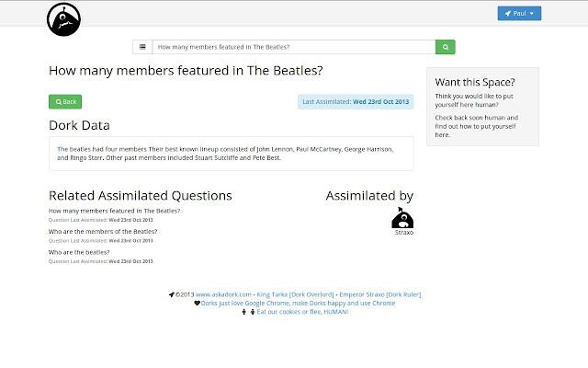The width and height of the screenshot is (588, 368).
Task: Click the Ask a Dork alien logo
Action: tap(63, 19)
